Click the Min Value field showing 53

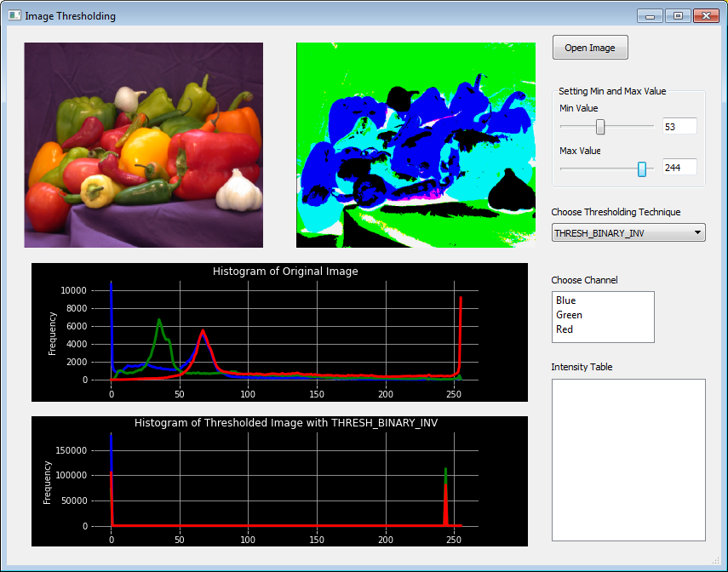pyautogui.click(x=679, y=125)
